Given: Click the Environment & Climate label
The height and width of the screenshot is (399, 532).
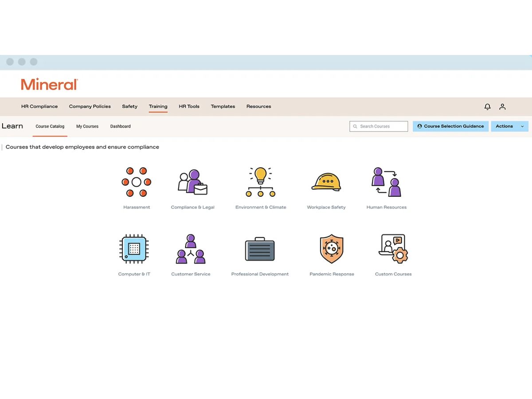Looking at the screenshot, I should 261,207.
